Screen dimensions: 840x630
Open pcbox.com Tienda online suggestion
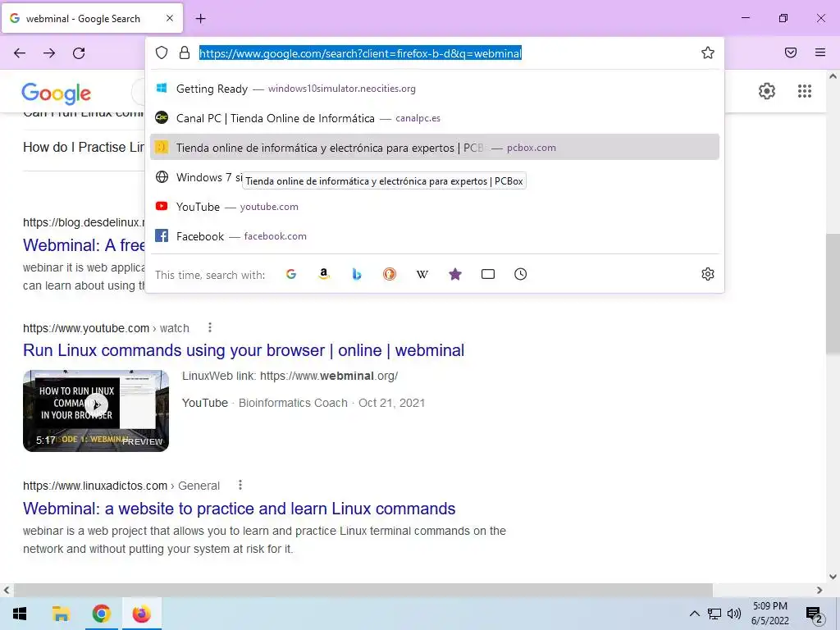click(435, 148)
